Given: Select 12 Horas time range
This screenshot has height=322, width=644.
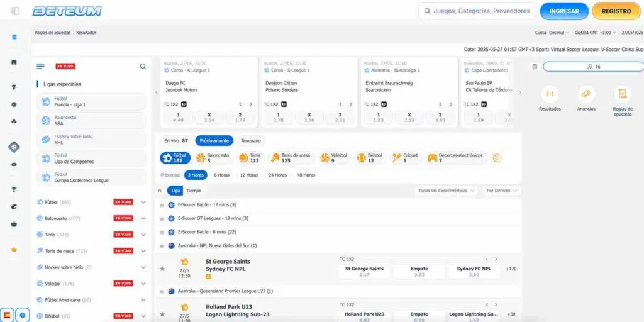Looking at the screenshot, I should pos(249,175).
